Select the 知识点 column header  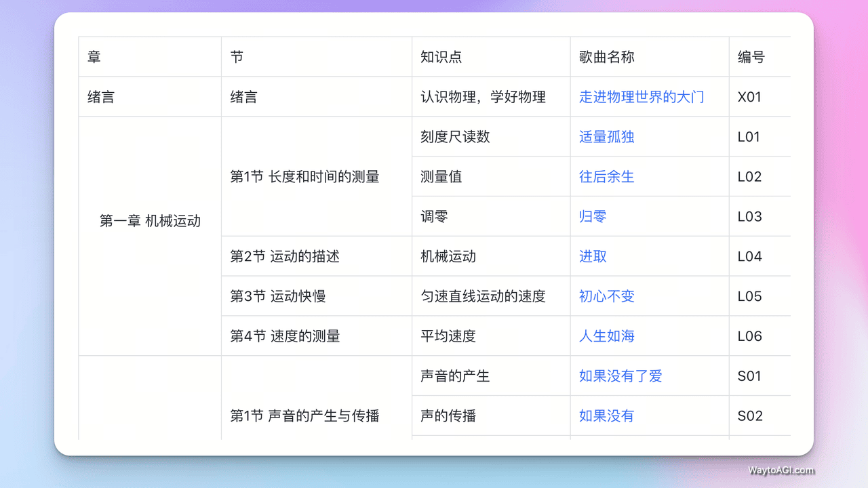coord(441,57)
